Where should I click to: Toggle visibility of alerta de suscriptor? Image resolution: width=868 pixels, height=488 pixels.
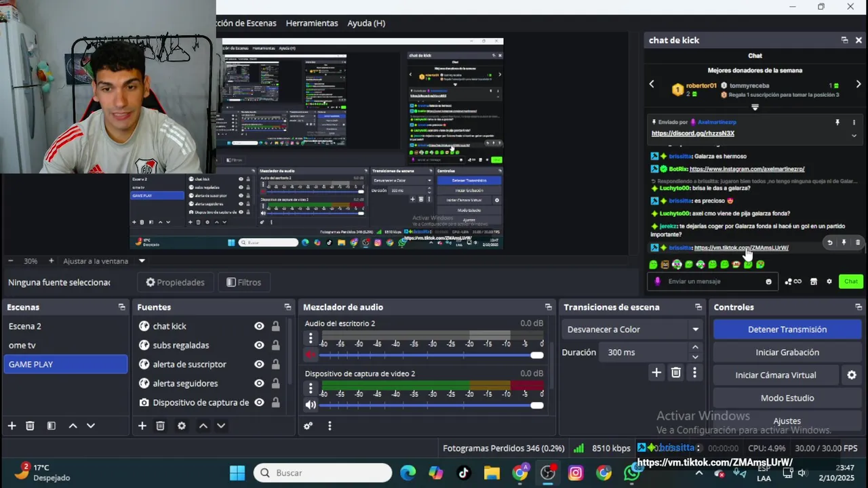[259, 364]
